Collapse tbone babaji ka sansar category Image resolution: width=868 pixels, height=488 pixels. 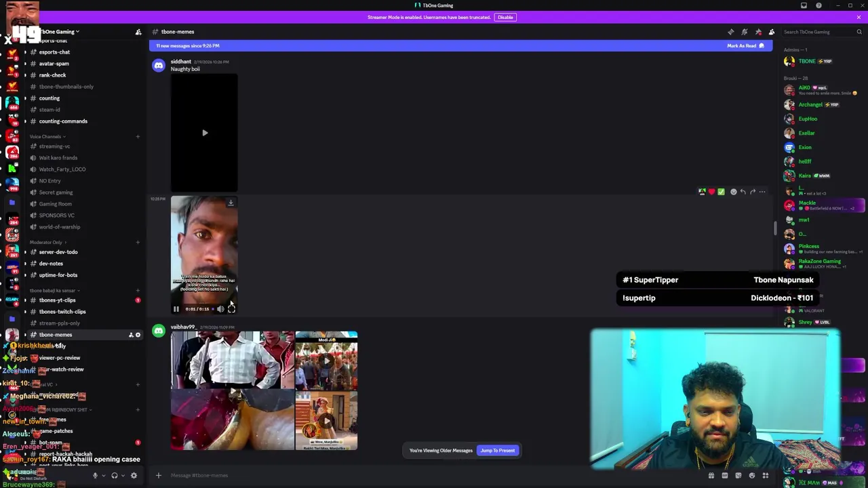click(55, 290)
